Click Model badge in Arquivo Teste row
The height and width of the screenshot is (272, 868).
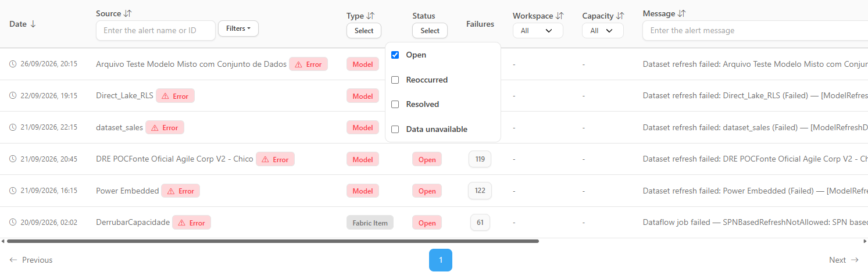tap(363, 64)
